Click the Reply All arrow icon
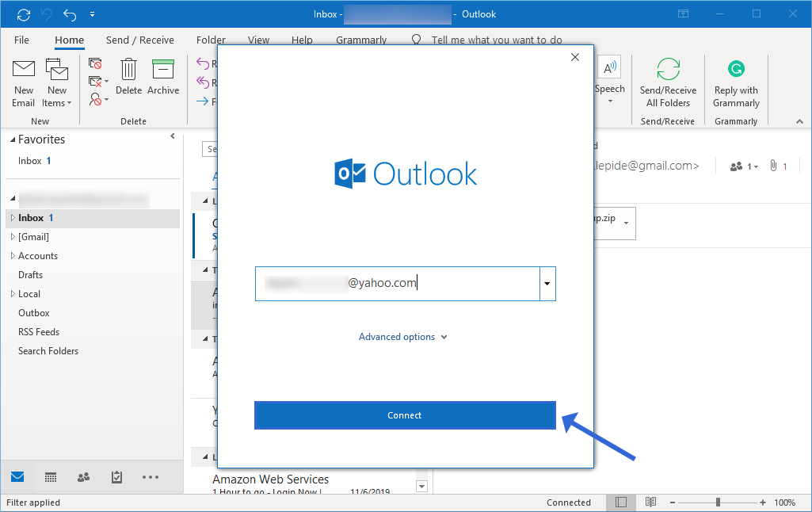This screenshot has width=812, height=512. (203, 82)
